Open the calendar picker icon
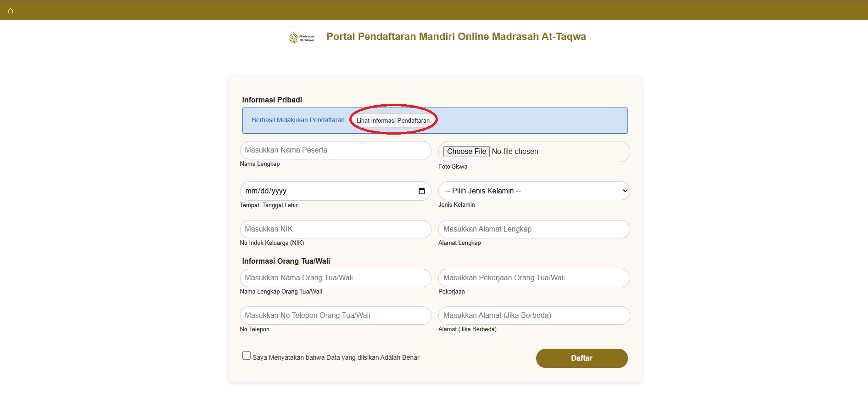The image size is (868, 396). coord(421,191)
